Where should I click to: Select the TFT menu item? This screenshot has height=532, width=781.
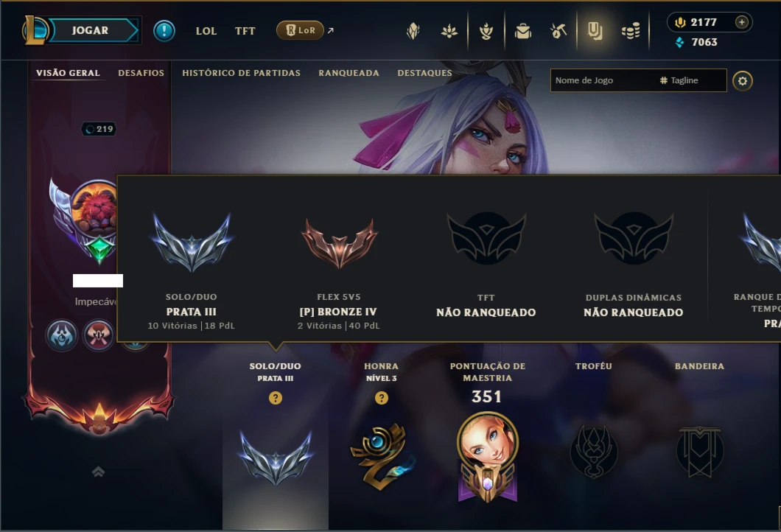point(245,31)
